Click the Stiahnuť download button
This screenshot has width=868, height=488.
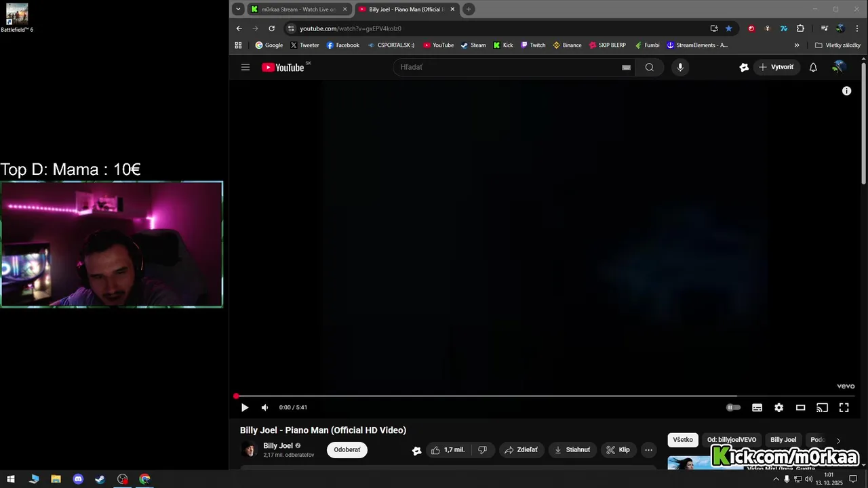(x=572, y=450)
